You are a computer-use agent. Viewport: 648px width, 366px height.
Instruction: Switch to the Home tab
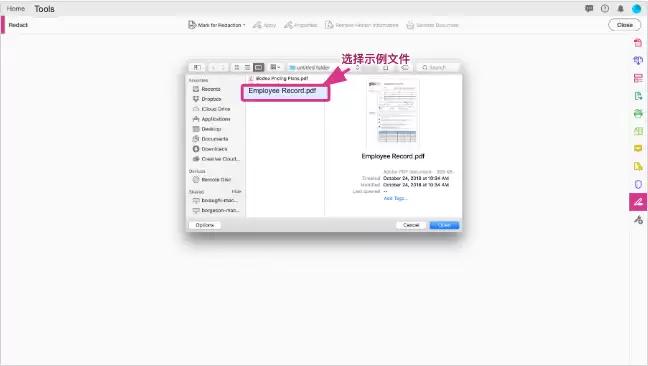pyautogui.click(x=16, y=8)
